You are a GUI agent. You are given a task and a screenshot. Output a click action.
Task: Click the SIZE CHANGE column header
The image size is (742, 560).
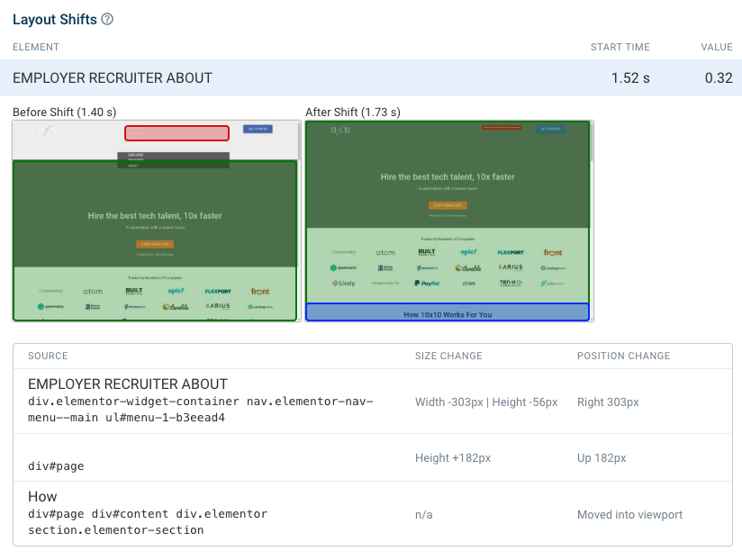point(448,356)
